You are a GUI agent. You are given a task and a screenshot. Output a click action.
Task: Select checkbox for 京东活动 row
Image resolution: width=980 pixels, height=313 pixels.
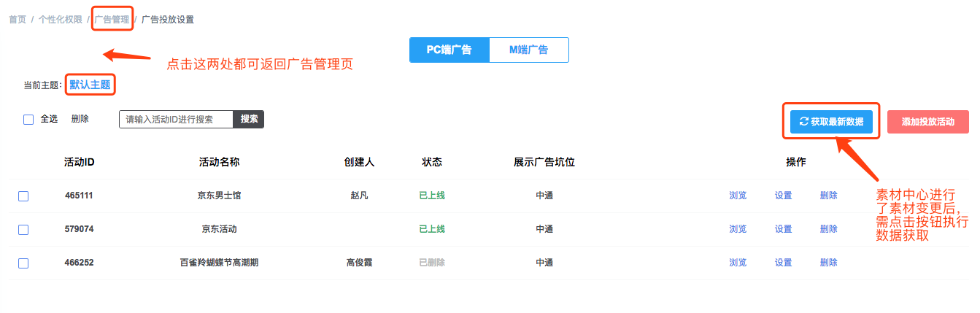point(23,230)
